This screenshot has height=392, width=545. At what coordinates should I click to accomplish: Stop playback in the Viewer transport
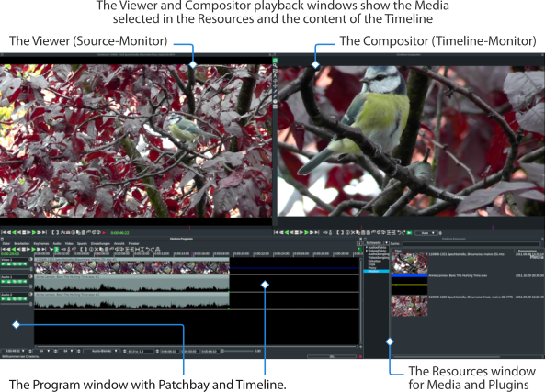click(x=24, y=233)
